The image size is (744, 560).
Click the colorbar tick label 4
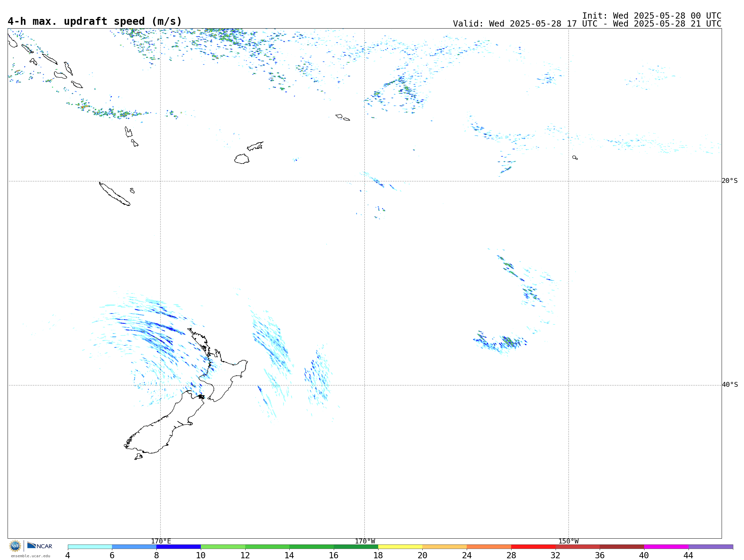pos(68,555)
